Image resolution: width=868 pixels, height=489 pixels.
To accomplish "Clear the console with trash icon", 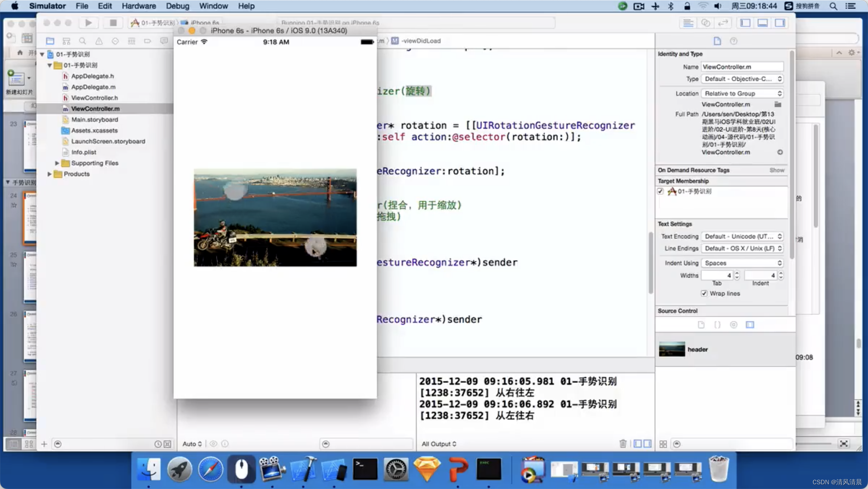I will (x=623, y=443).
